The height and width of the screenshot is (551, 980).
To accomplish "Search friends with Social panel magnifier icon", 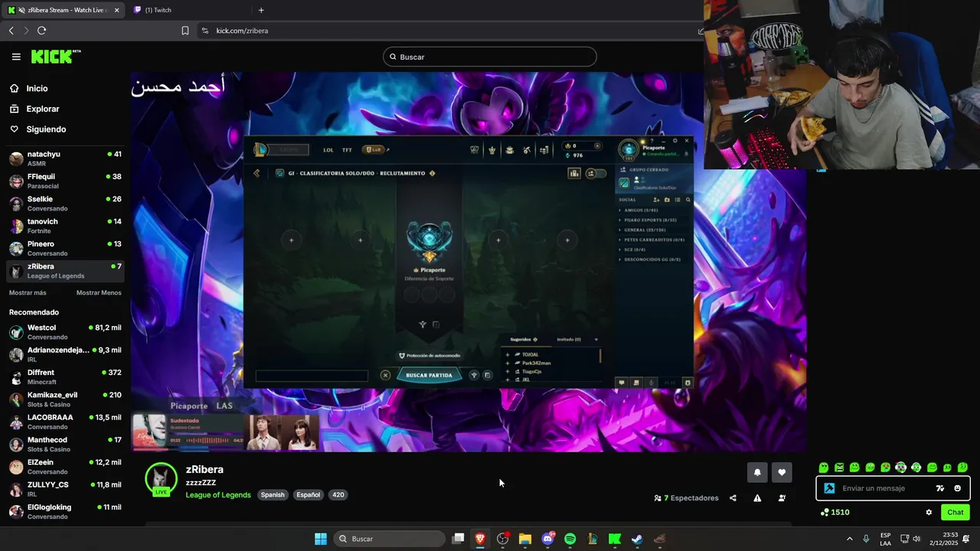I will [688, 200].
